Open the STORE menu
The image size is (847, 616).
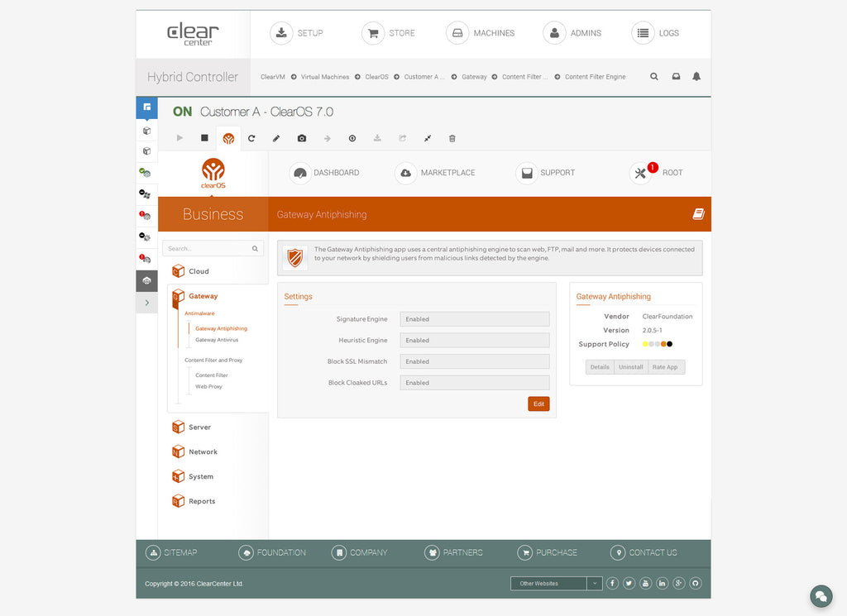[389, 33]
